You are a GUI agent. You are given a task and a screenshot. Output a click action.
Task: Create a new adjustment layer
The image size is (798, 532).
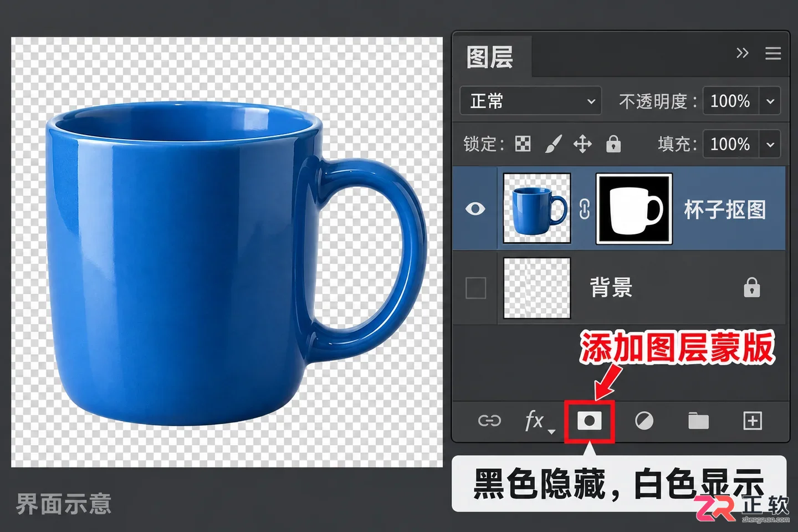tap(644, 421)
